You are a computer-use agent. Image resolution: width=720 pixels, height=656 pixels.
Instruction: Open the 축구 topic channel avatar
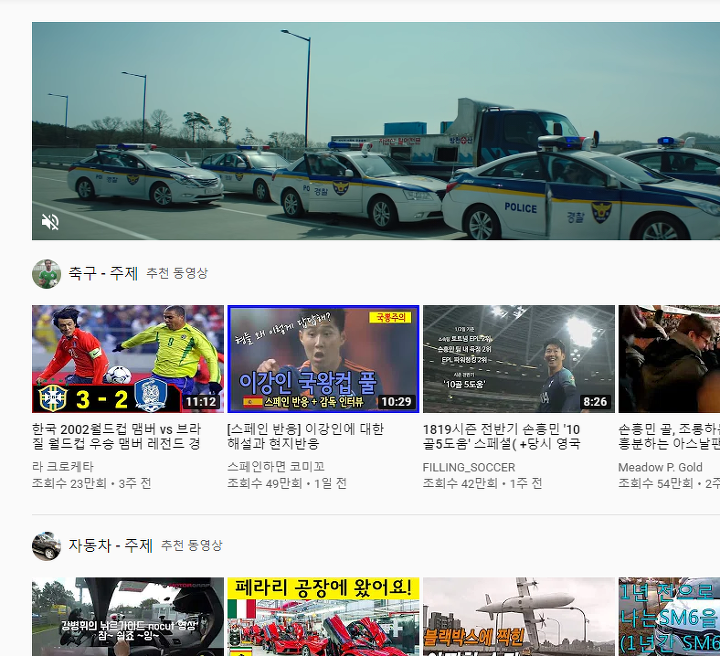(46, 274)
